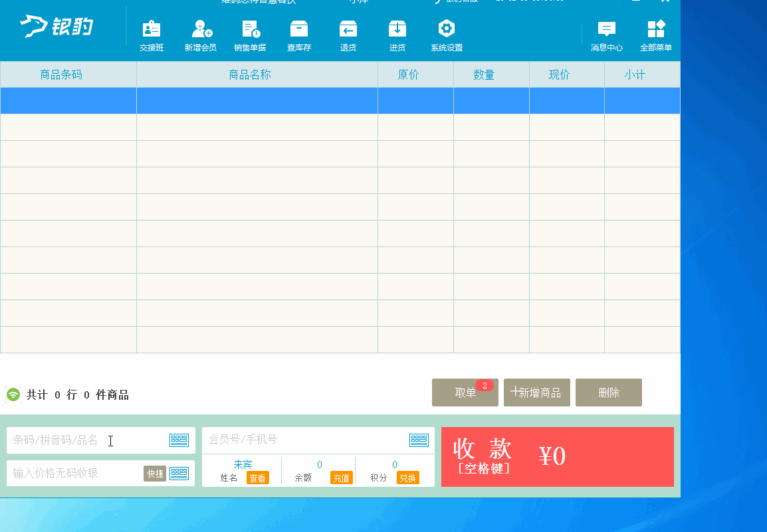The image size is (767, 532).
Task: Click the 快捷 shortcut button
Action: (155, 474)
